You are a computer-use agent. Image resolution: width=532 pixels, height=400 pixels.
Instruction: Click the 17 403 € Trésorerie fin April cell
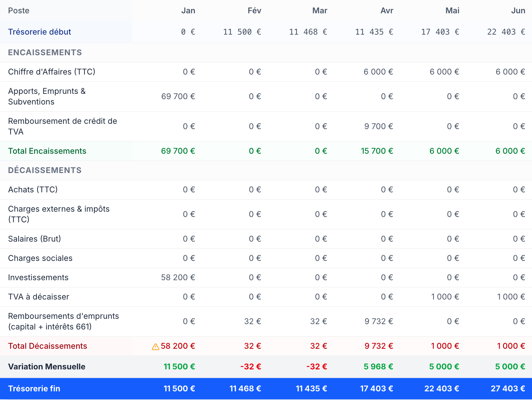pyautogui.click(x=377, y=389)
